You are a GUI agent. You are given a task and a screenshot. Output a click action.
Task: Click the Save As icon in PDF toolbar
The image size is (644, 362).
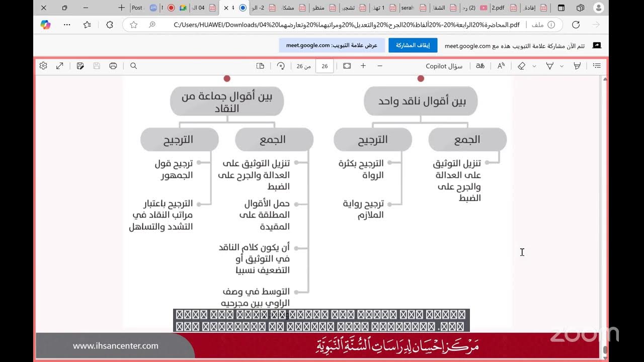(x=80, y=66)
